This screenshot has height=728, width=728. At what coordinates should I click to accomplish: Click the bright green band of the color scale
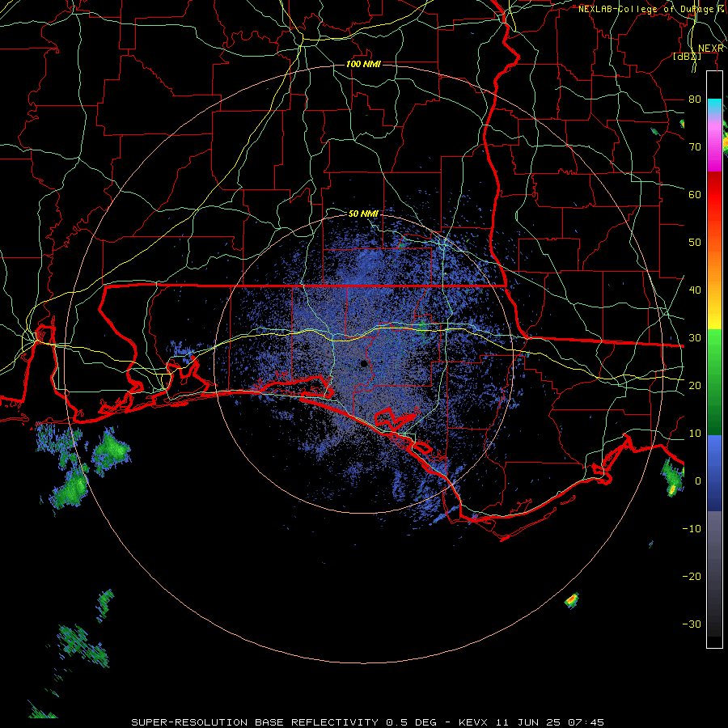[714, 353]
